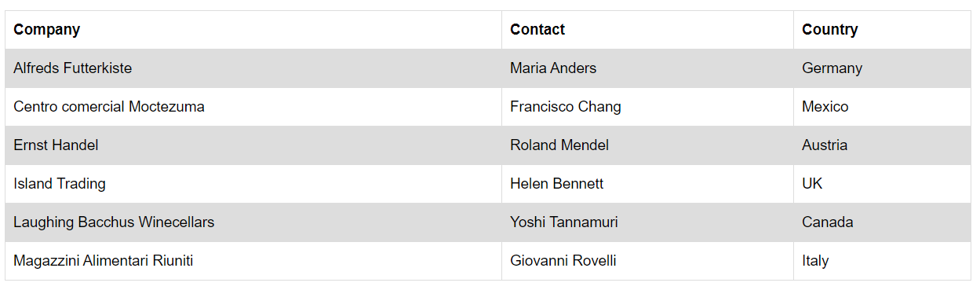Screen dimensions: 980x290
Task: Click the Country column header
Action: click(x=882, y=30)
